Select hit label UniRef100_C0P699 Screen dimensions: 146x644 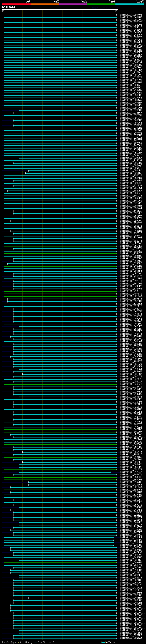131,63
